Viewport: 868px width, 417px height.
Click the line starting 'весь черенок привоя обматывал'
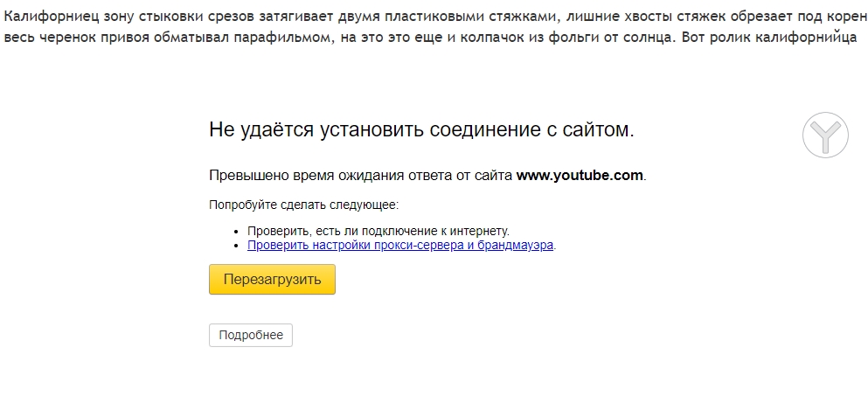[430, 38]
